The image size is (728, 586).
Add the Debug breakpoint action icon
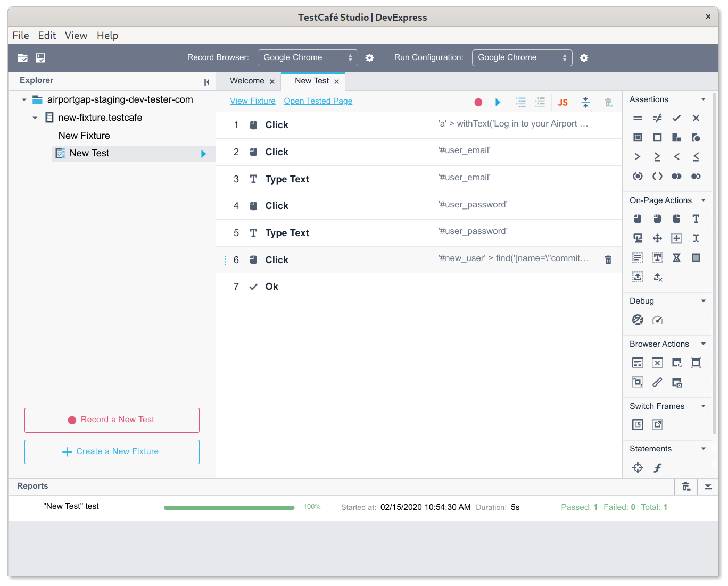638,320
